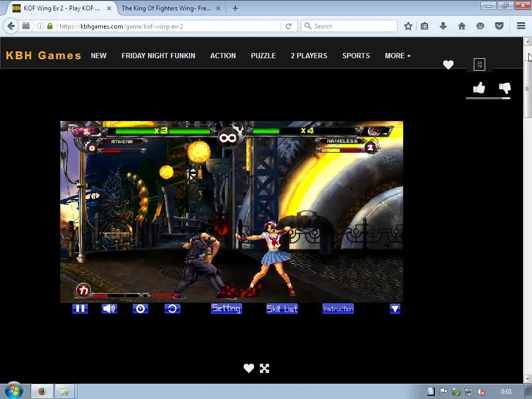Open the game Instruction panel
The width and height of the screenshot is (532, 399).
coord(338,309)
